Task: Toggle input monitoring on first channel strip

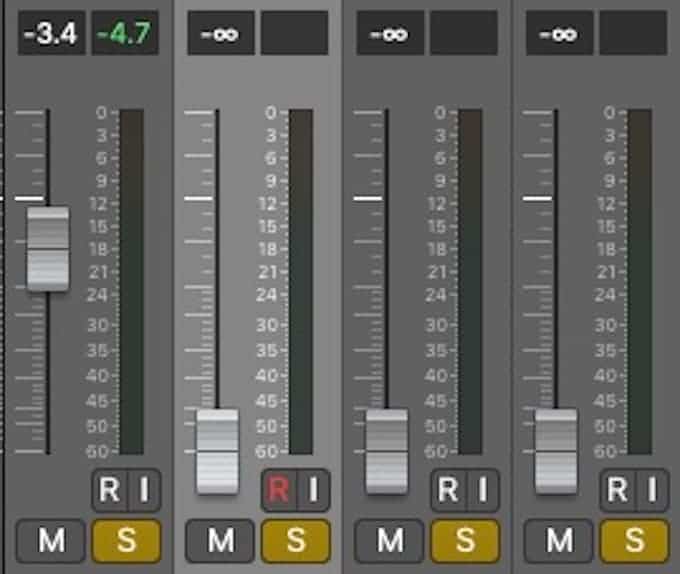Action: [145, 490]
